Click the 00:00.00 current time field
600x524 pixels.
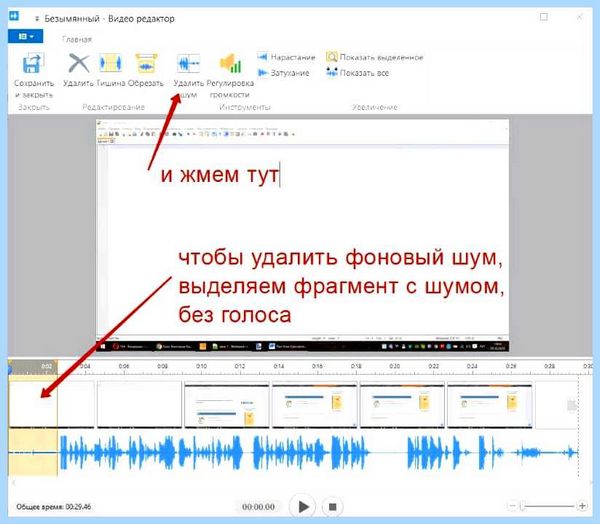point(258,507)
